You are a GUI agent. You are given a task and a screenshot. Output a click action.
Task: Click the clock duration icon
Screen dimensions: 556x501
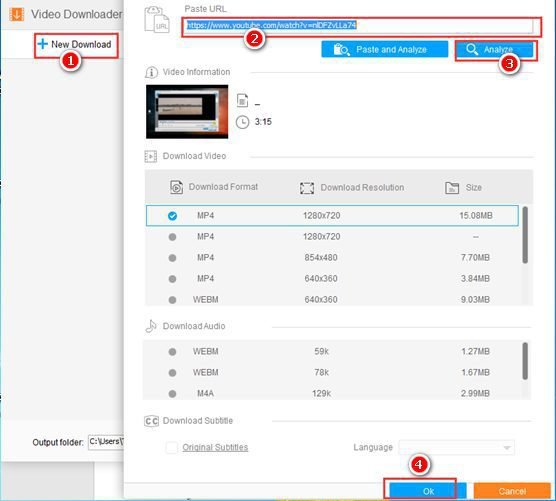[x=243, y=122]
